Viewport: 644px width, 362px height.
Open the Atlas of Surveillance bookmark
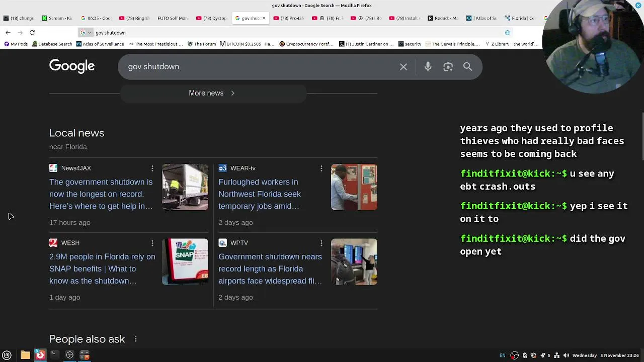100,44
